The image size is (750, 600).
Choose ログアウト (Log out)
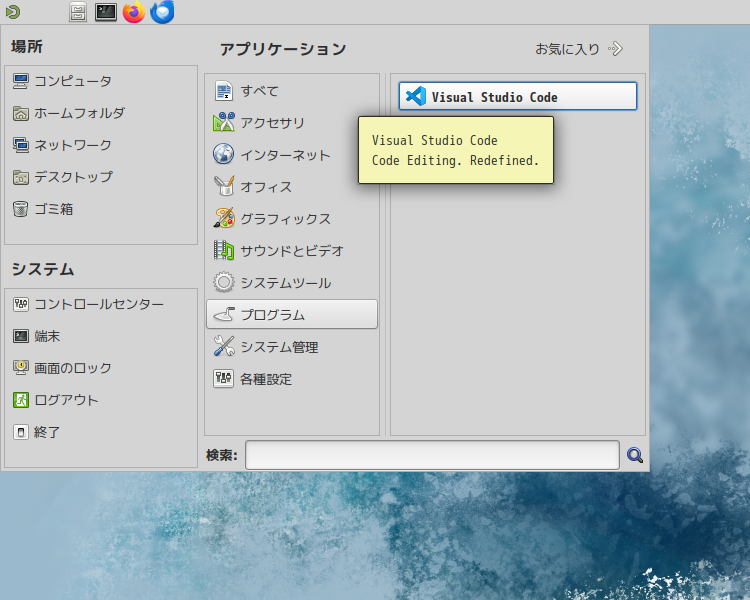(x=101, y=400)
